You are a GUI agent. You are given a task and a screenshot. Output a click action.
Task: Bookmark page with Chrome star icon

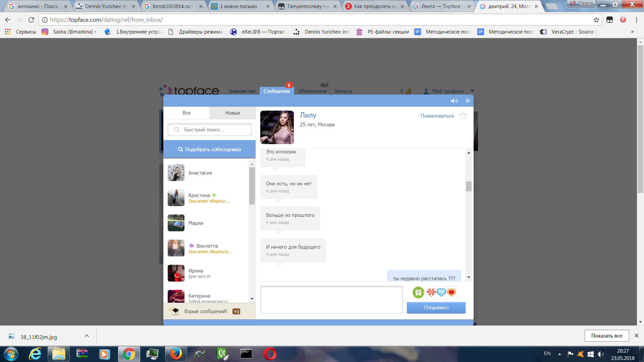pyautogui.click(x=596, y=20)
